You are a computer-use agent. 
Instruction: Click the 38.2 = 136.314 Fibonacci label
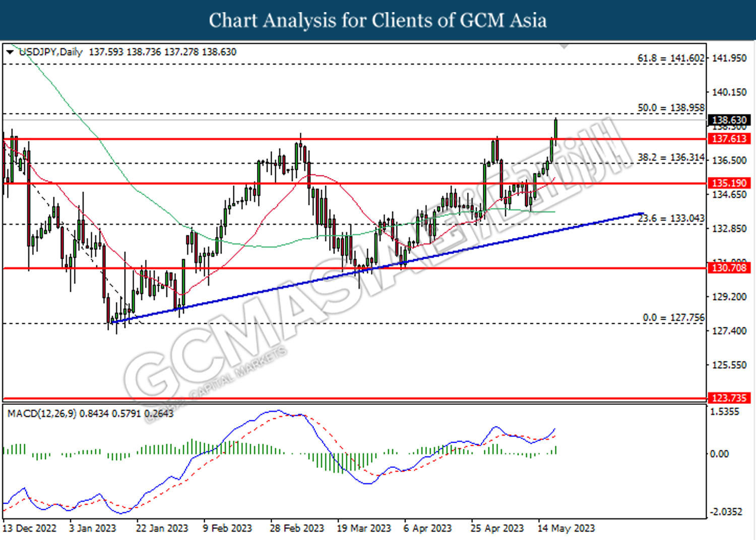pyautogui.click(x=671, y=157)
